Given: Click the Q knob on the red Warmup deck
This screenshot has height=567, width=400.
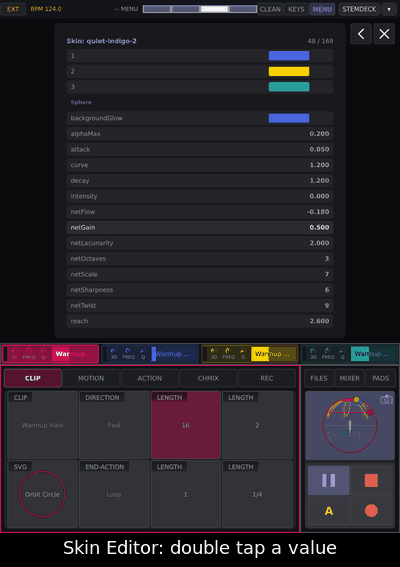Looking at the screenshot, I should 44,351.
